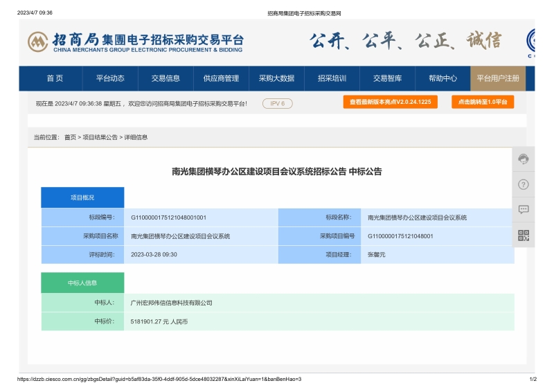Go to 供应商管理 menu
This screenshot has width=554, height=392.
pos(221,78)
